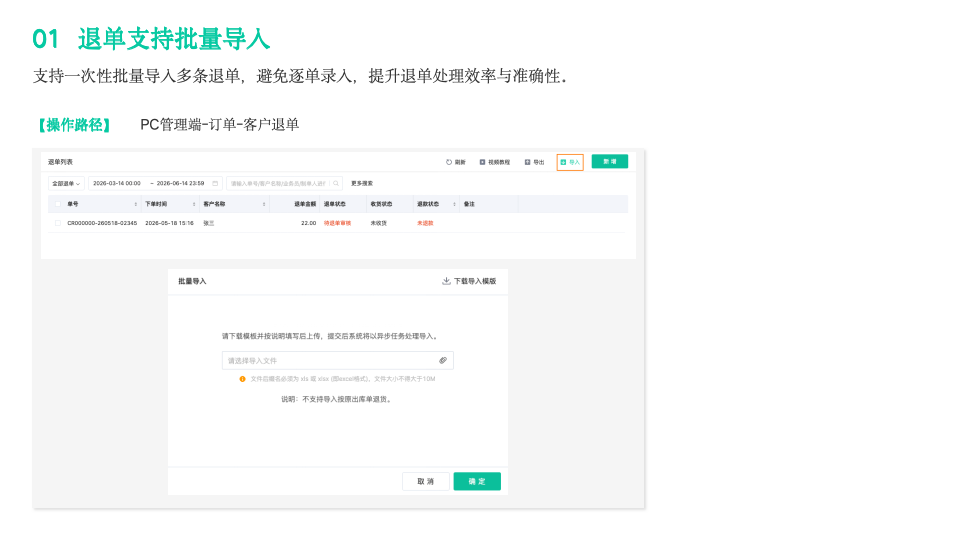959x540 pixels.
Task: Click the 退单状态 column header
Action: click(x=335, y=204)
